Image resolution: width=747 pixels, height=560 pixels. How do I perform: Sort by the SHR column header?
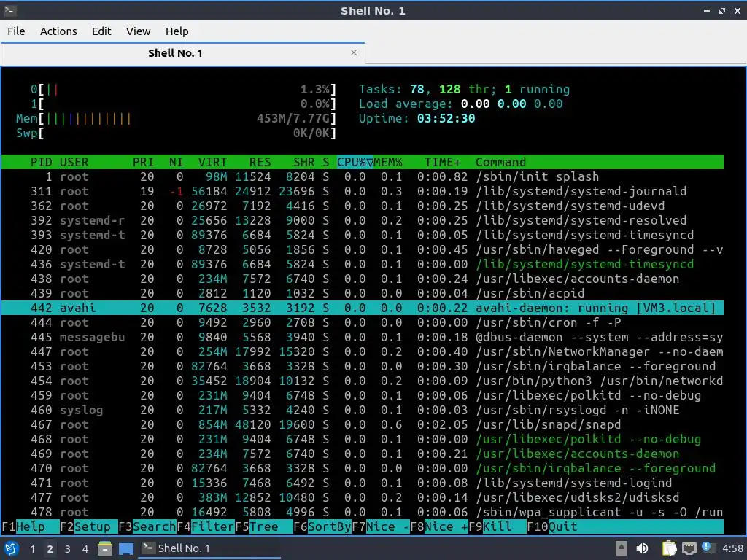point(304,162)
